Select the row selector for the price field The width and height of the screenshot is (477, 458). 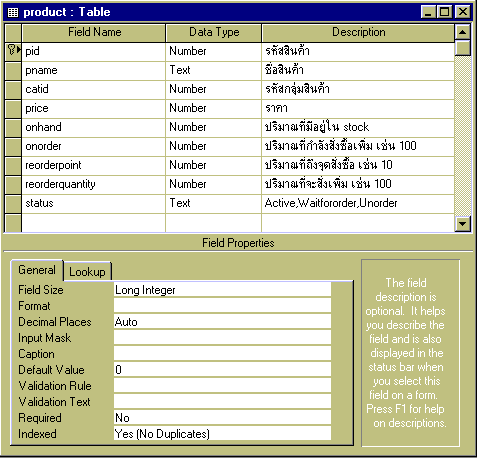[x=13, y=108]
